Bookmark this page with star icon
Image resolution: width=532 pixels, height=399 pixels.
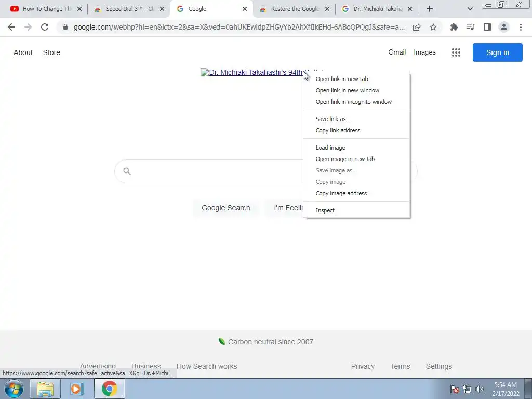[433, 27]
